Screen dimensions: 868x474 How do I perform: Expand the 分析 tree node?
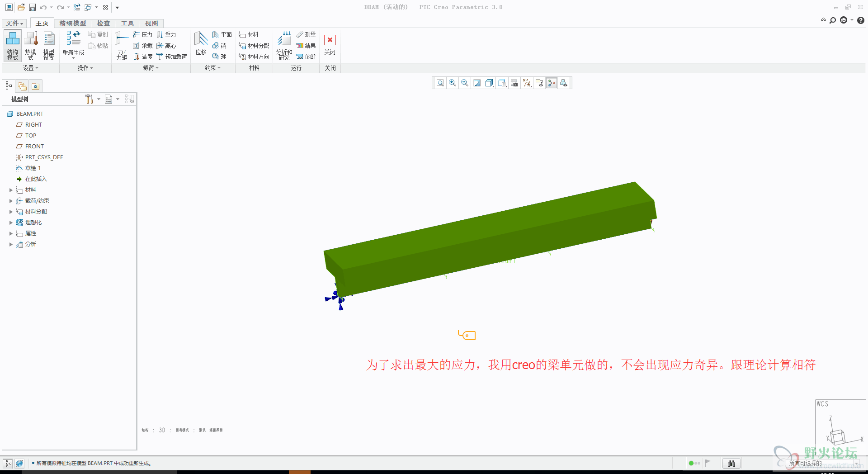tap(11, 244)
